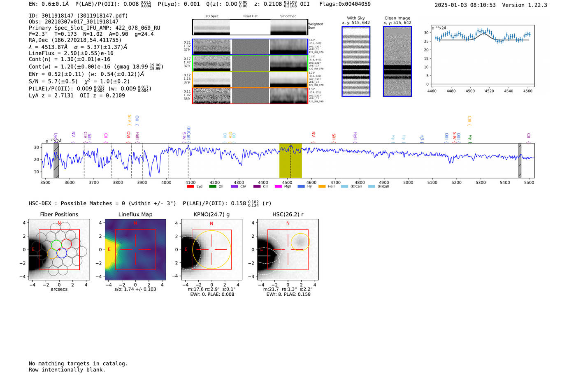Click the dark purple CIII legend swatch
Image resolution: width=576 pixels, height=392 pixels.
pyautogui.click(x=257, y=186)
